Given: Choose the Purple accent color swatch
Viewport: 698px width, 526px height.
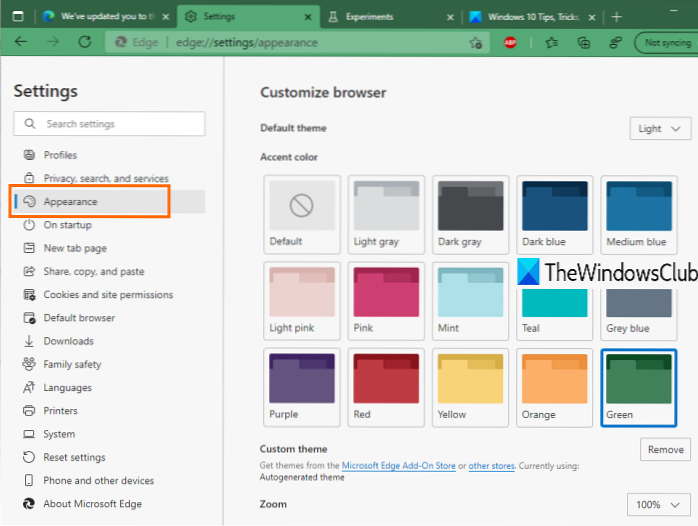Looking at the screenshot, I should tap(302, 387).
